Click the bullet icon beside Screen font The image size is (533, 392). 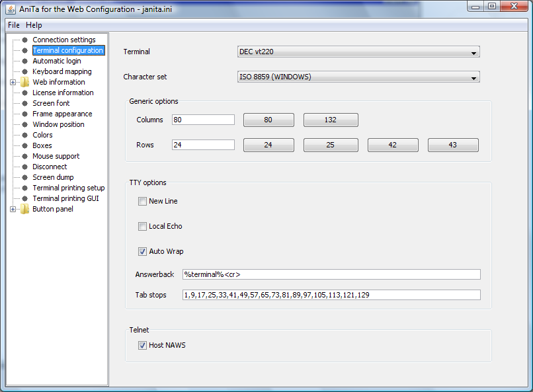25,103
